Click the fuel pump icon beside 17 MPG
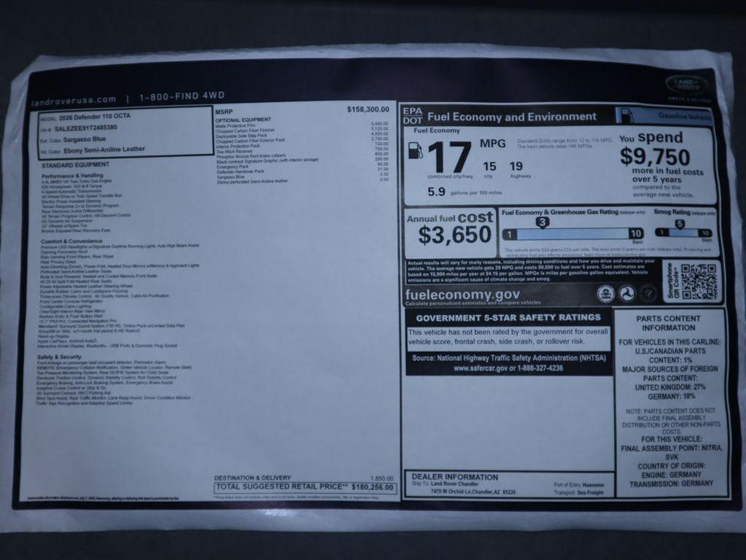The image size is (746, 560). [414, 151]
